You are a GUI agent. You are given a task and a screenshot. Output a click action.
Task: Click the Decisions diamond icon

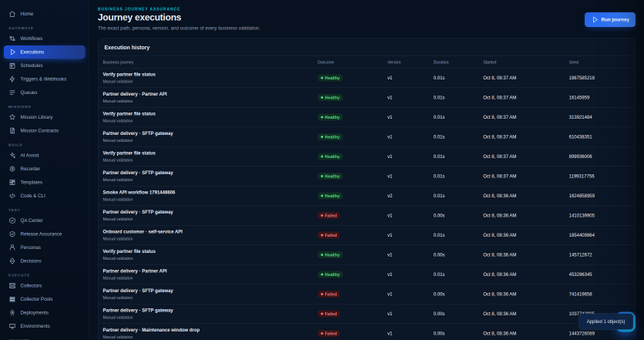click(12, 261)
